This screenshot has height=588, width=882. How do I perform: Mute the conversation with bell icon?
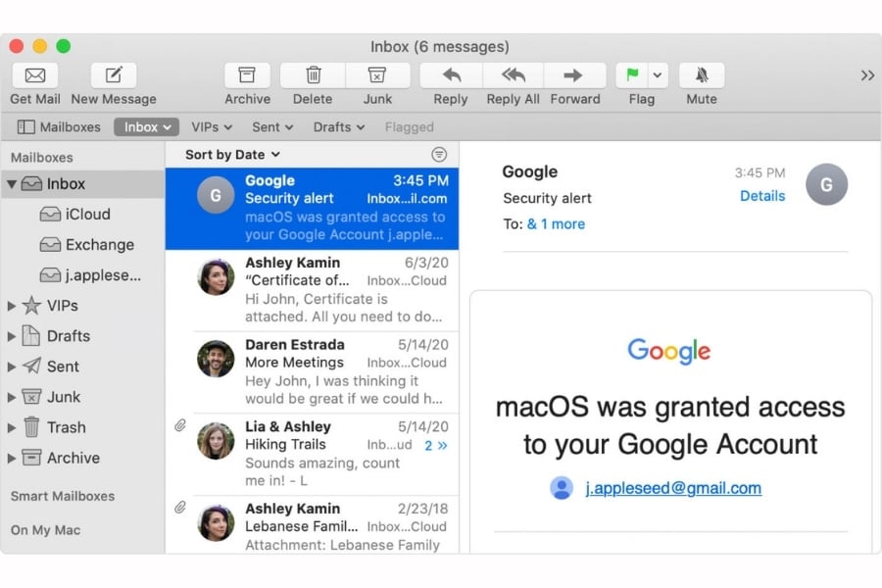(702, 75)
